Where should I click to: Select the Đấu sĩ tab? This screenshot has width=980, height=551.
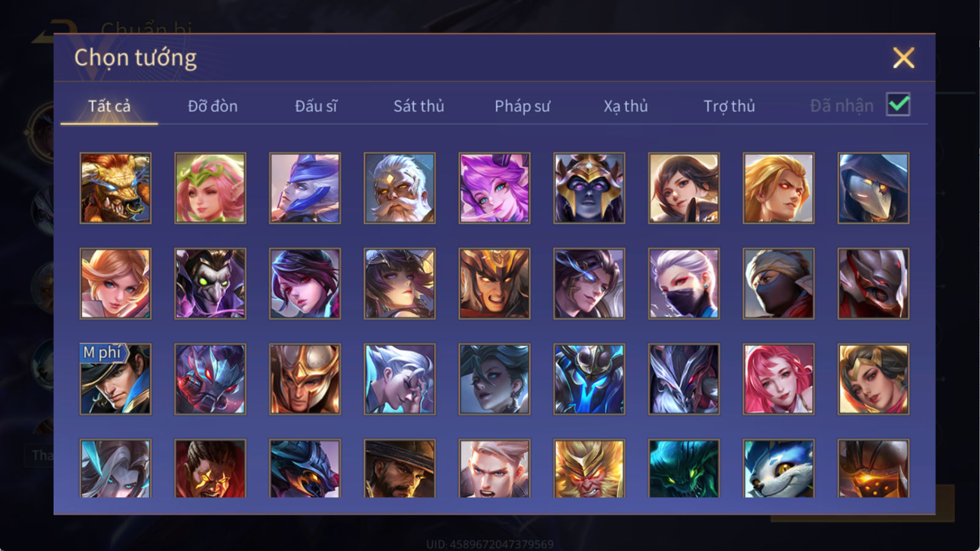coord(316,106)
